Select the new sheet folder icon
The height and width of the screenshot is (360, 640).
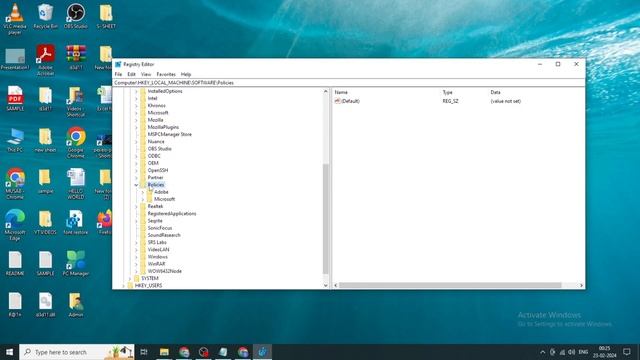45,140
